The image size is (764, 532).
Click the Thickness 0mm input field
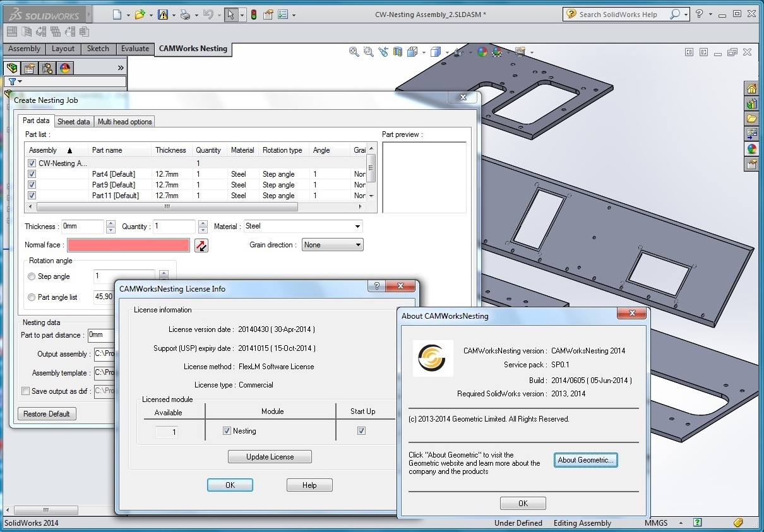(83, 227)
